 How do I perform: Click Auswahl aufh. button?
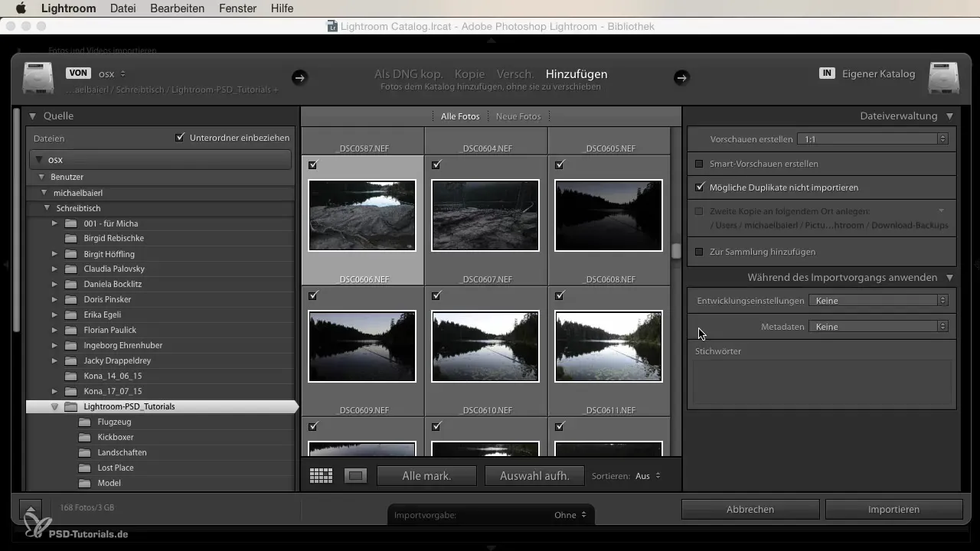[x=534, y=476]
